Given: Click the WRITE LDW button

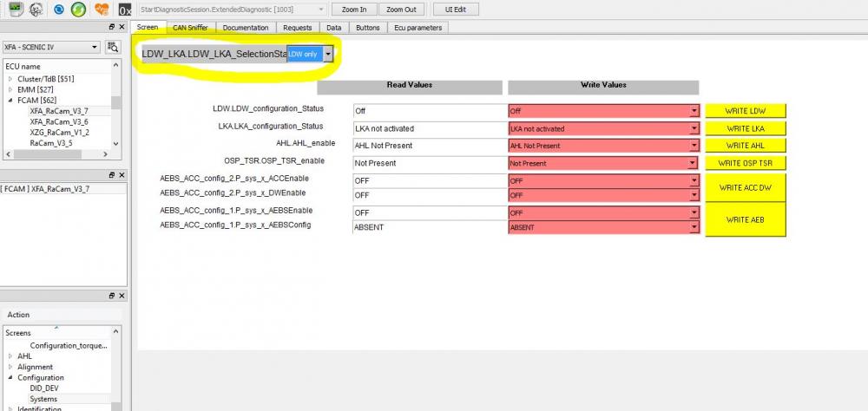Looking at the screenshot, I should [745, 111].
